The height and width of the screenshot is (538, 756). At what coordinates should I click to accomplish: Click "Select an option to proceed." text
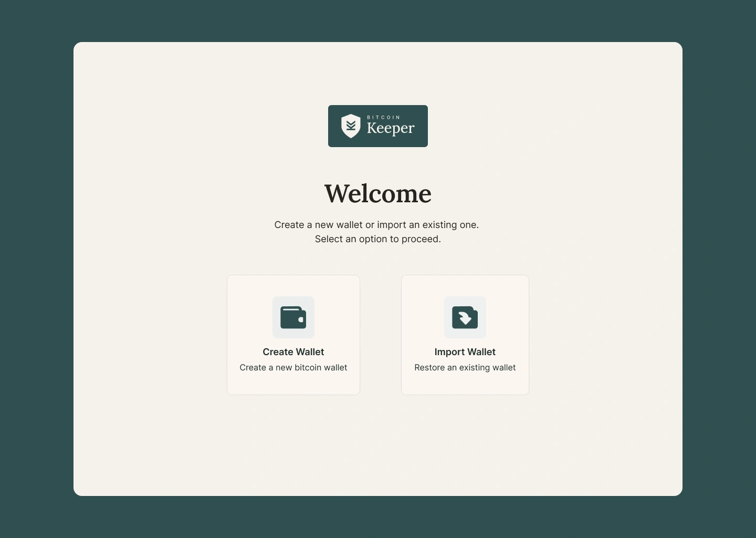(378, 239)
